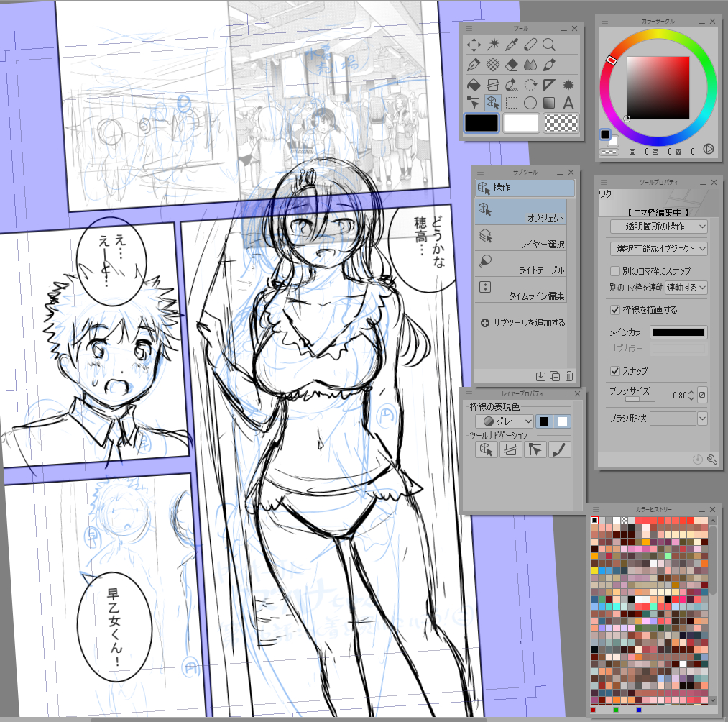Click the Correct Line button under ツールナビゲーション
This screenshot has width=728, height=722.
click(x=535, y=449)
